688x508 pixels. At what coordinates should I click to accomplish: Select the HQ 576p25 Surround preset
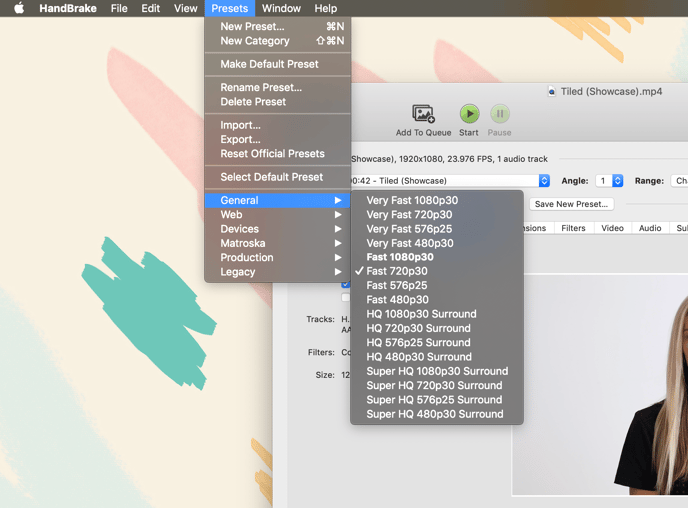(x=437, y=343)
